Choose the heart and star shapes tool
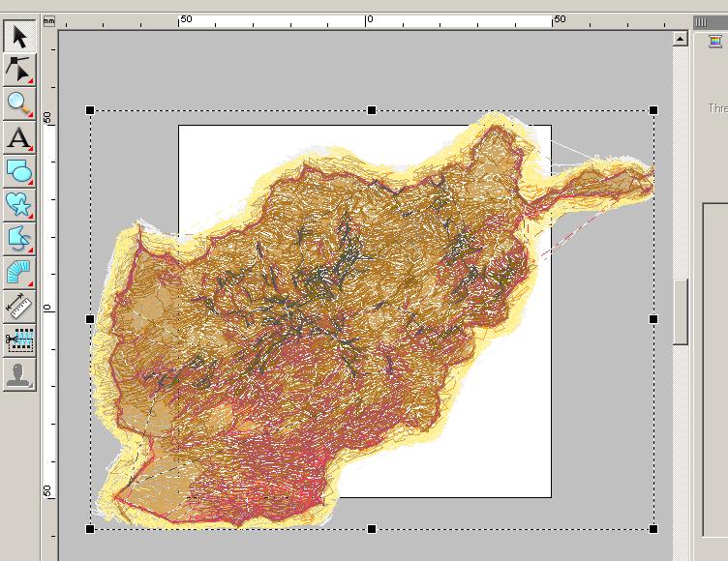728x561 pixels. [x=19, y=204]
